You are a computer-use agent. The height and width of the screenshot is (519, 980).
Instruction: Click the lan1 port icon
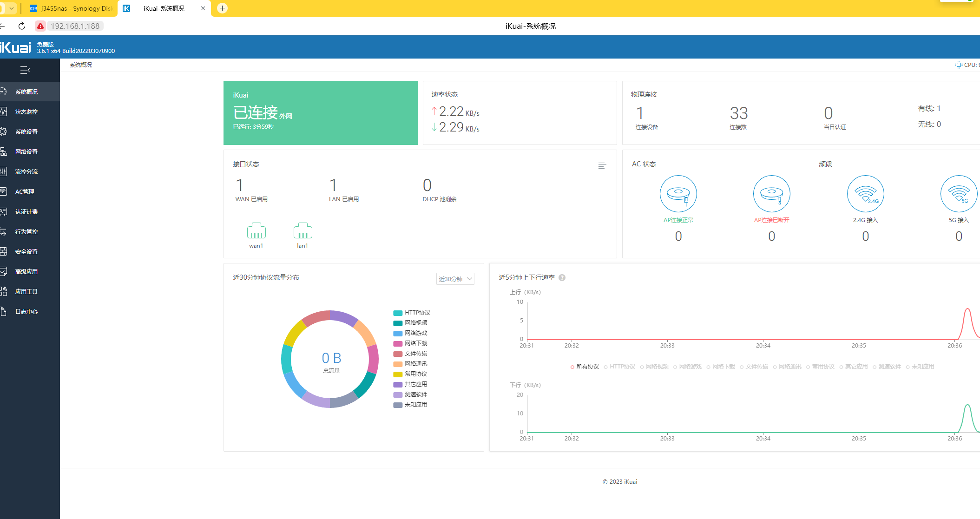click(x=303, y=230)
